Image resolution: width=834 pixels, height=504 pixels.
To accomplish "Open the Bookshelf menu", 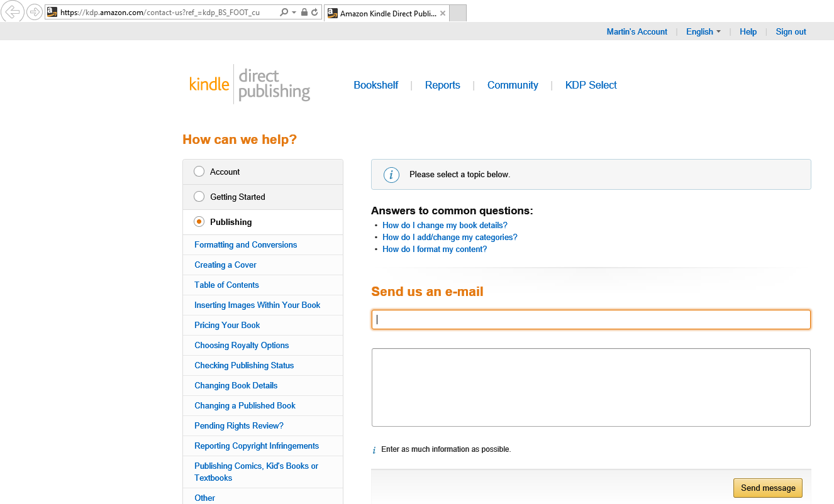I will [376, 85].
